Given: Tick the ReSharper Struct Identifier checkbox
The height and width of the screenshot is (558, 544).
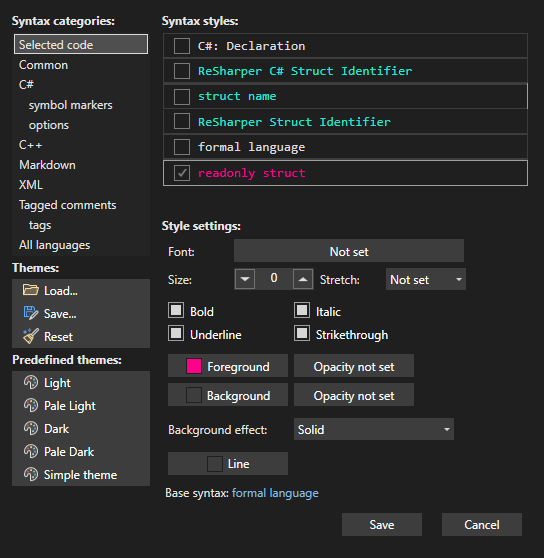Looking at the screenshot, I should tap(182, 122).
